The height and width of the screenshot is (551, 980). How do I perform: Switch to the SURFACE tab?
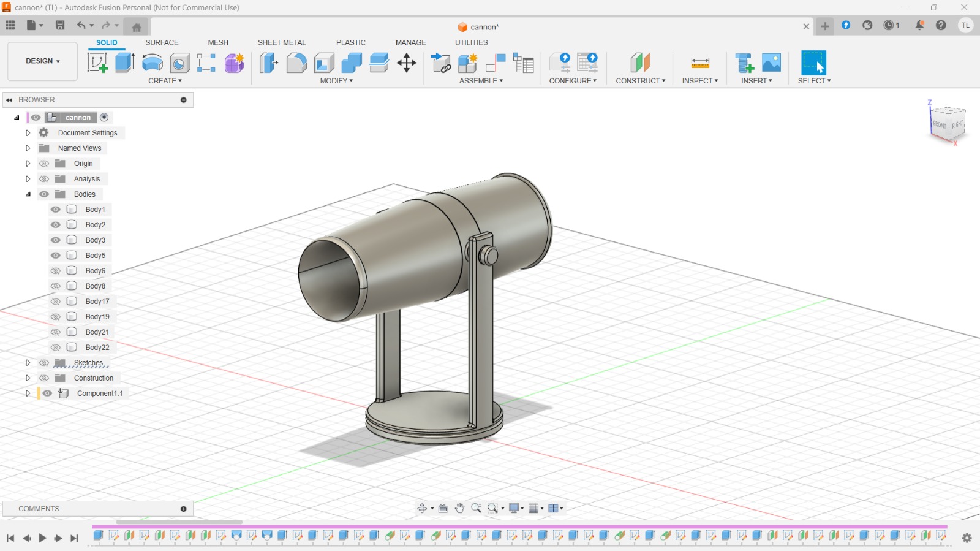pyautogui.click(x=162, y=42)
